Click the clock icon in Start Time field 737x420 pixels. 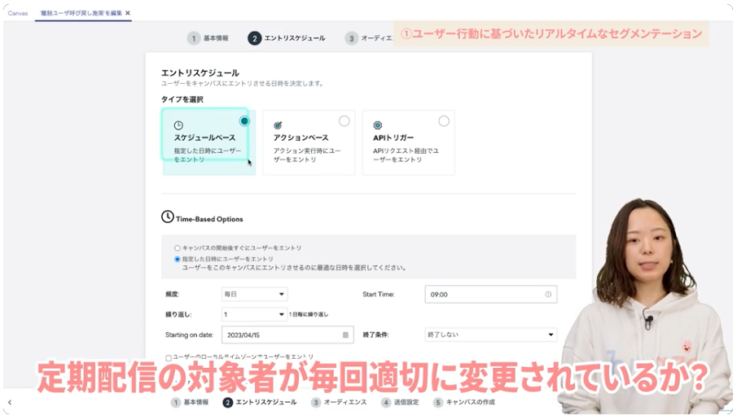tap(548, 295)
